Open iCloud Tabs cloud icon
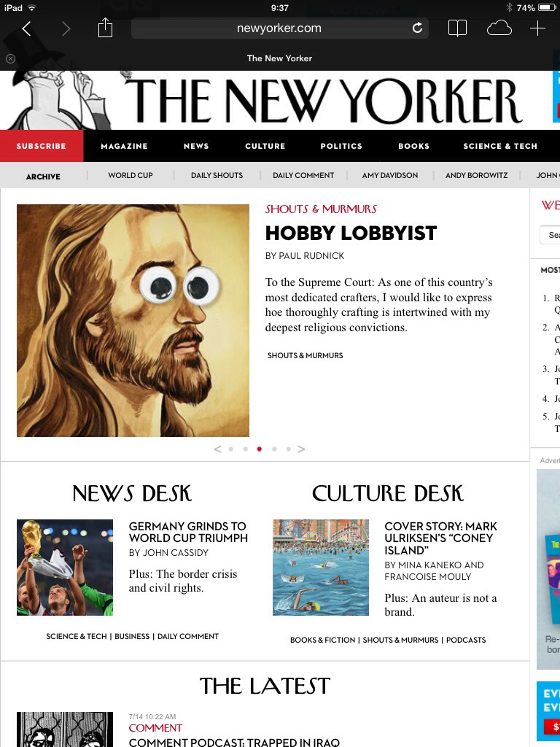This screenshot has height=747, width=560. 499,28
